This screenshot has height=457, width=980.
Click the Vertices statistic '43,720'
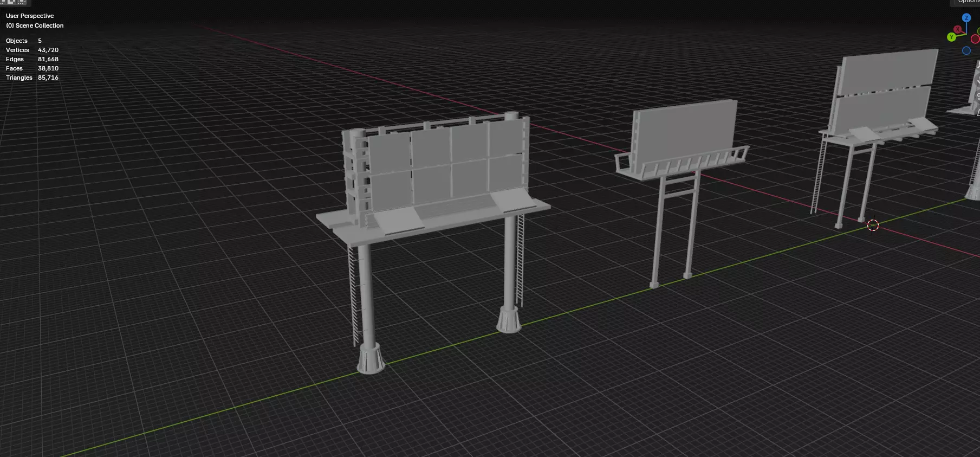(48, 50)
